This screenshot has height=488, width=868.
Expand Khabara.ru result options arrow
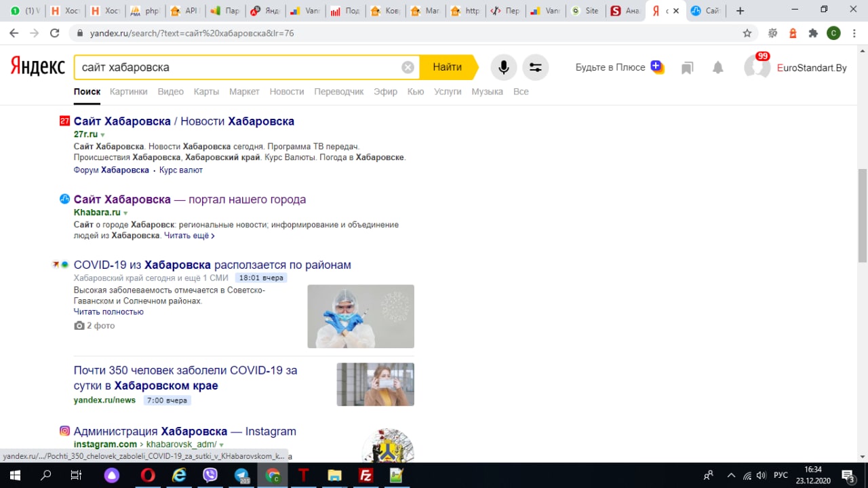tap(125, 213)
